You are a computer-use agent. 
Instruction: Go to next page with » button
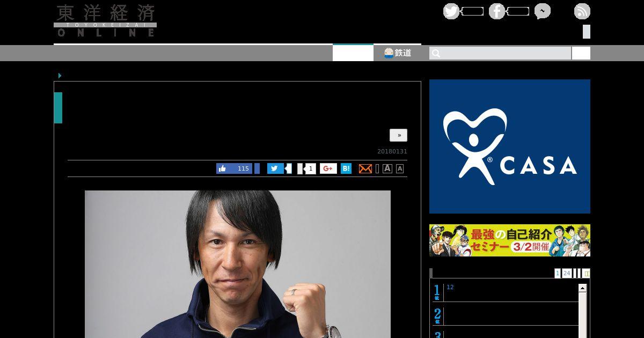(x=398, y=135)
